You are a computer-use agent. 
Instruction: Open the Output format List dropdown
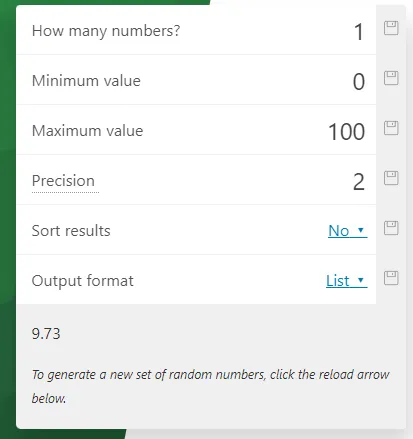click(x=347, y=281)
